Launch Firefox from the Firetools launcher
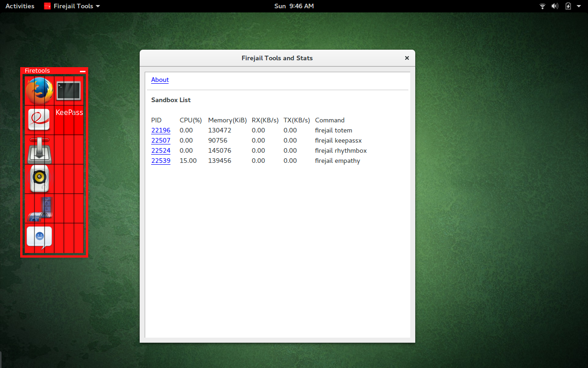 39,91
